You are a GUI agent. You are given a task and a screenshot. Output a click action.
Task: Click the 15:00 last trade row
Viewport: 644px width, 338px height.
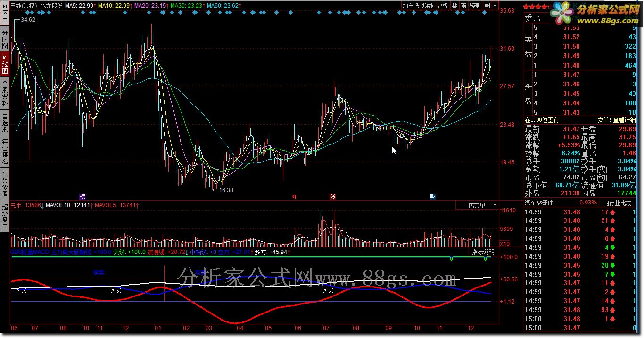pyautogui.click(x=580, y=328)
